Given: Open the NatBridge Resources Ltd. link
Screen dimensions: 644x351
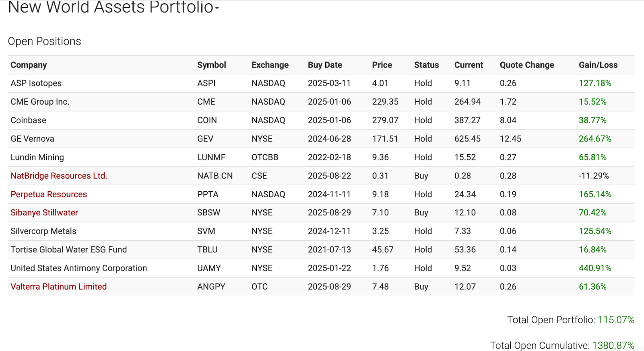Looking at the screenshot, I should (59, 176).
